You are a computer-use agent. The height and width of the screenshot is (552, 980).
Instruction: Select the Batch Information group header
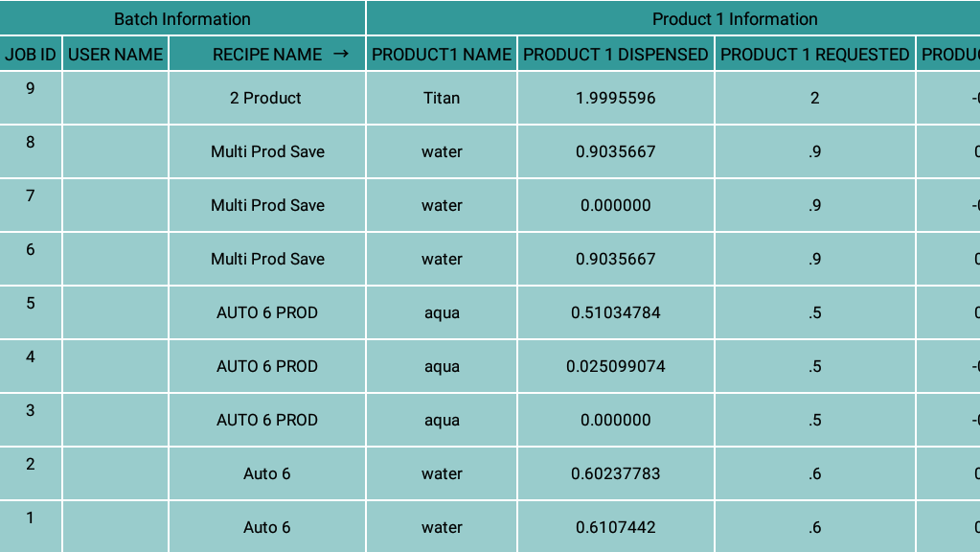point(182,19)
